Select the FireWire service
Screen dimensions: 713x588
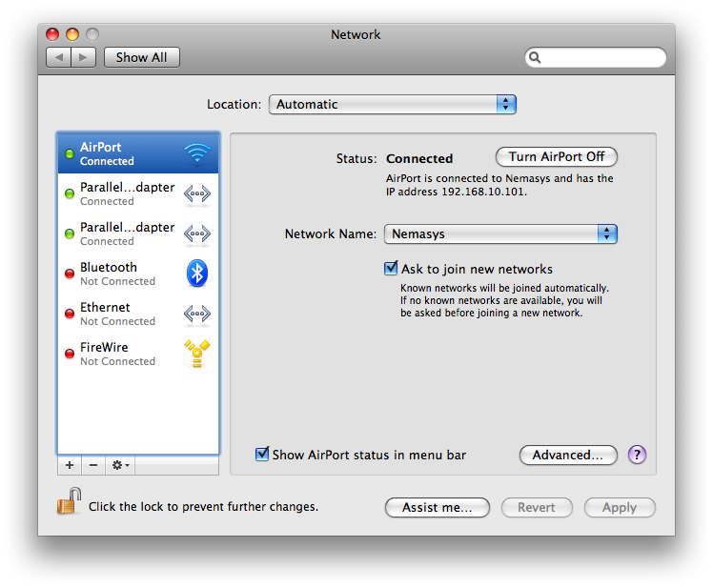[138, 354]
